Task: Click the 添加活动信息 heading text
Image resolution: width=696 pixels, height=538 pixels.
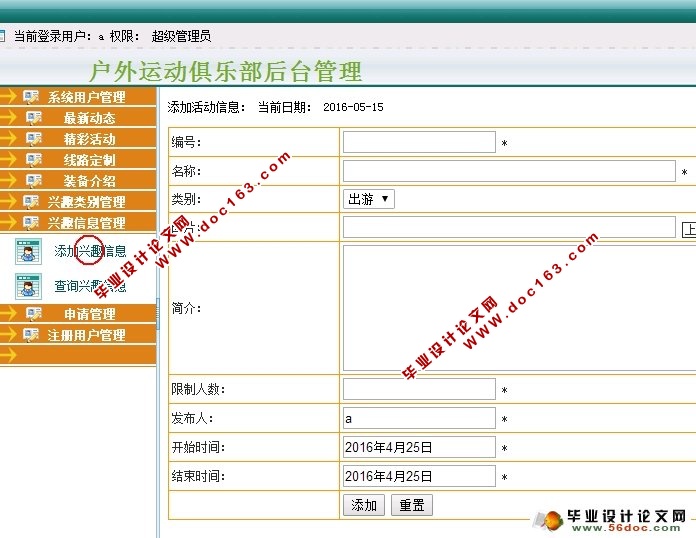Action: [x=206, y=107]
